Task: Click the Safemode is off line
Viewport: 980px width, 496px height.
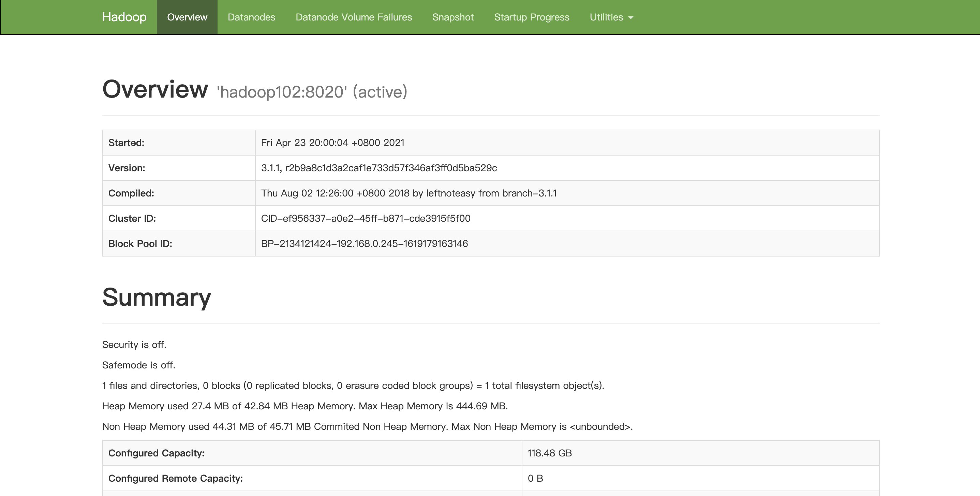Action: [x=138, y=365]
